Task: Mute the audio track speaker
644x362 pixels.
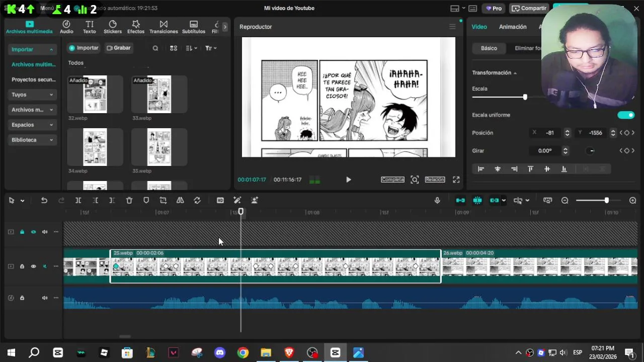Action: click(45, 298)
